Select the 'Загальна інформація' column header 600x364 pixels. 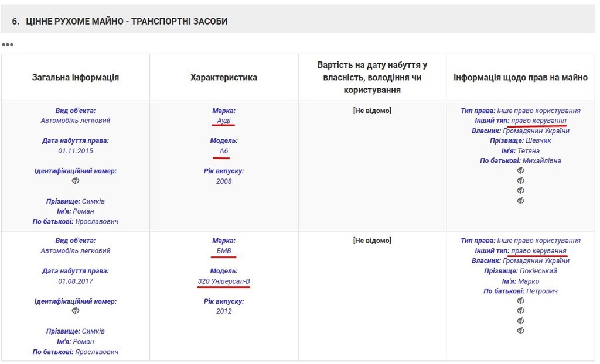[76, 77]
